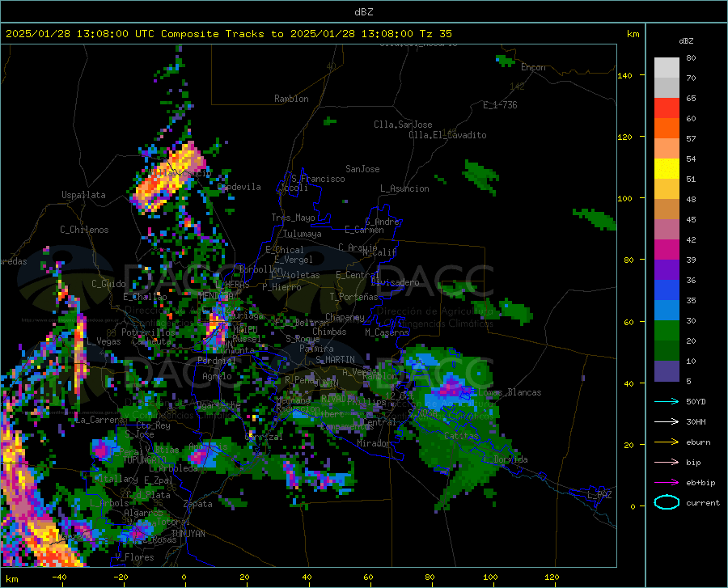Click the Mirador map label
Image resolution: width=728 pixels, height=588 pixels.
(374, 443)
